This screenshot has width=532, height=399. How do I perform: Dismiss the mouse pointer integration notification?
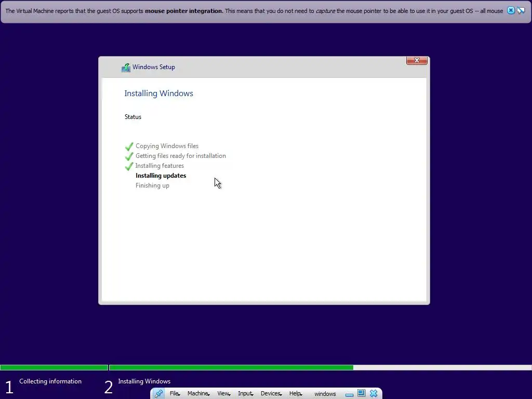511,10
